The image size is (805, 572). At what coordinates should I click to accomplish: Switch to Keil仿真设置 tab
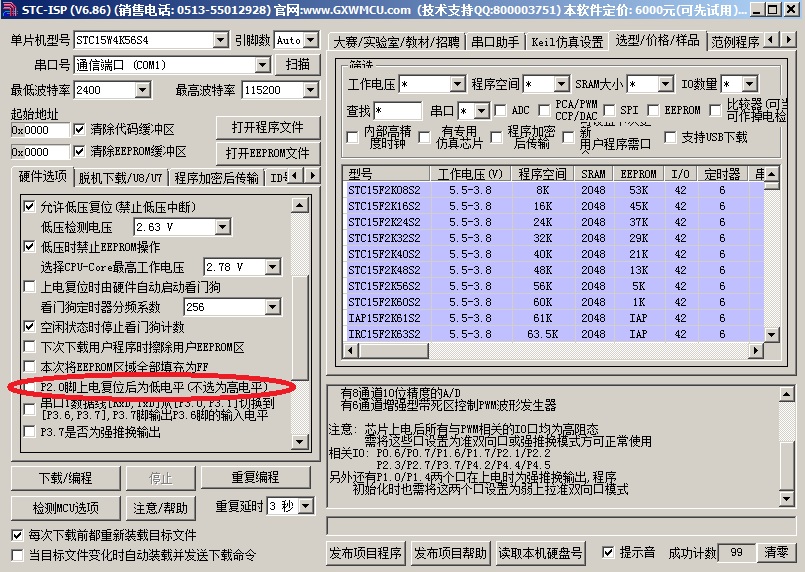(567, 42)
